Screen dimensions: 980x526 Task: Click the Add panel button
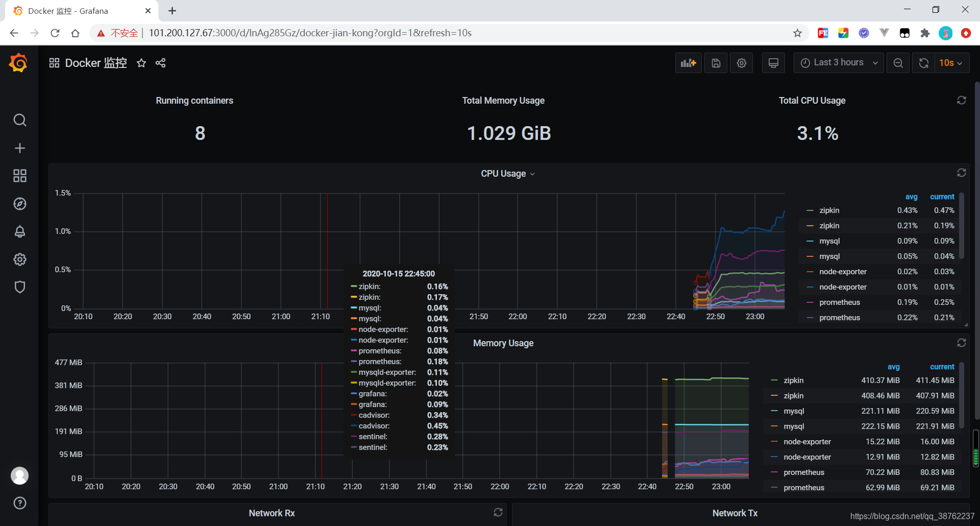[x=688, y=63]
